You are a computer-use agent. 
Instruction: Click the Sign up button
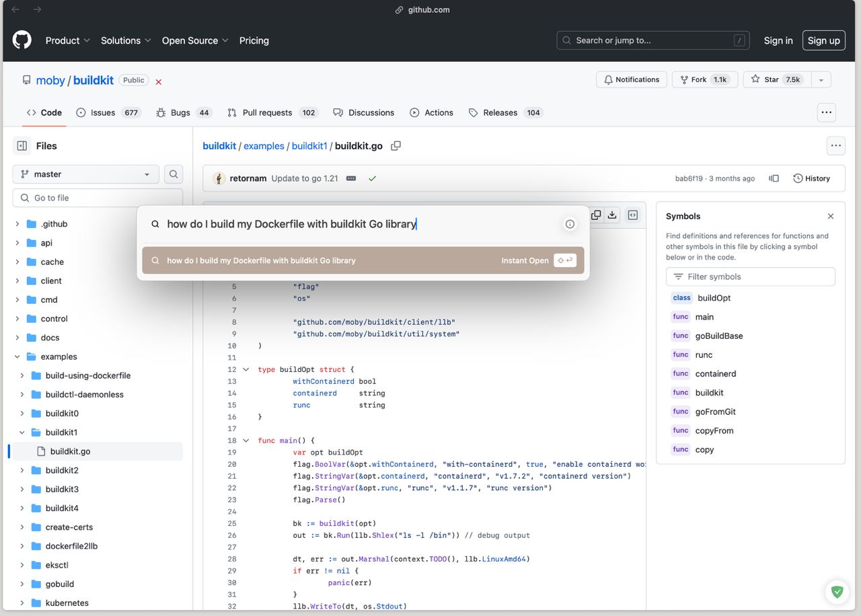point(824,40)
